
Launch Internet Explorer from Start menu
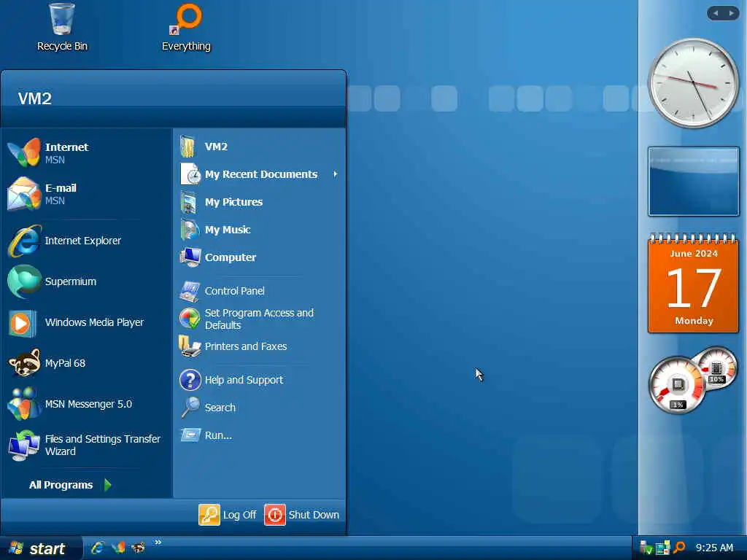[87, 241]
